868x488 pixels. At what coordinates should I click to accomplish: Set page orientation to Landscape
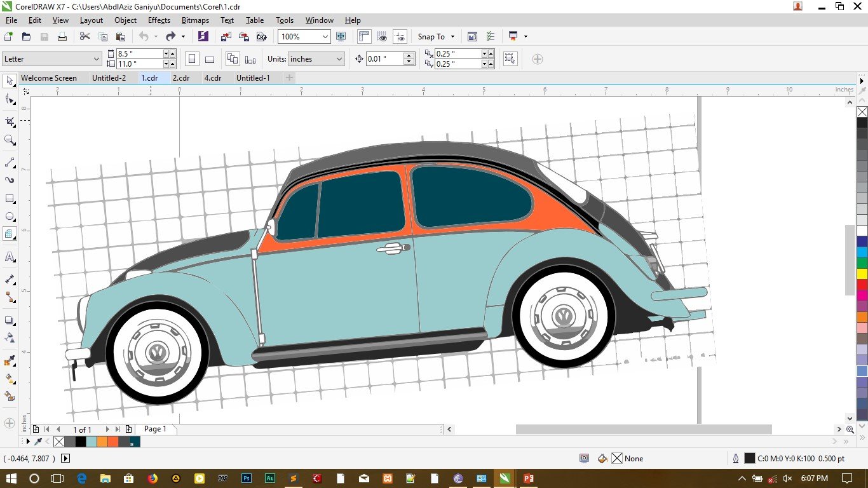click(x=210, y=59)
